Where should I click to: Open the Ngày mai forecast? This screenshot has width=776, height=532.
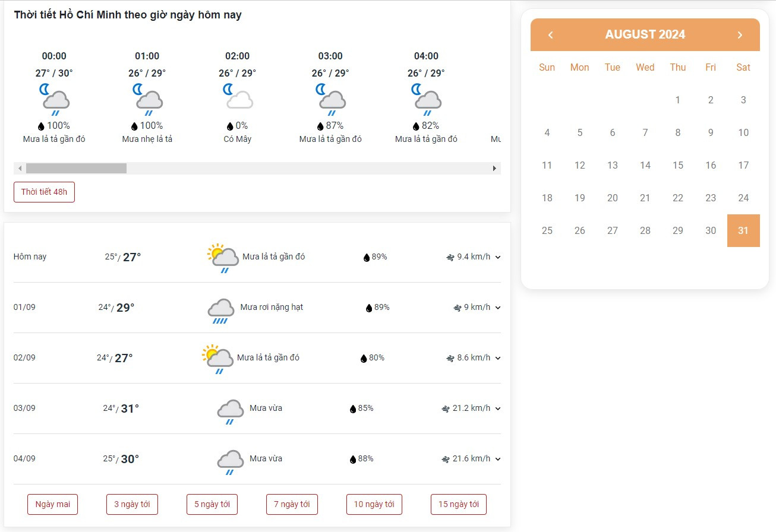[x=52, y=504]
